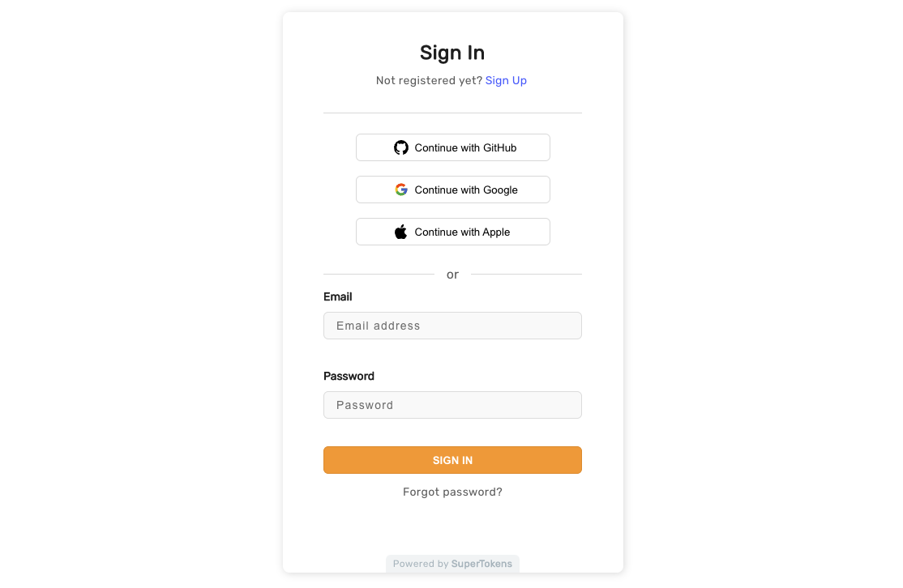Click the SuperTokens link in the badge
903x588 pixels.
[x=481, y=564]
